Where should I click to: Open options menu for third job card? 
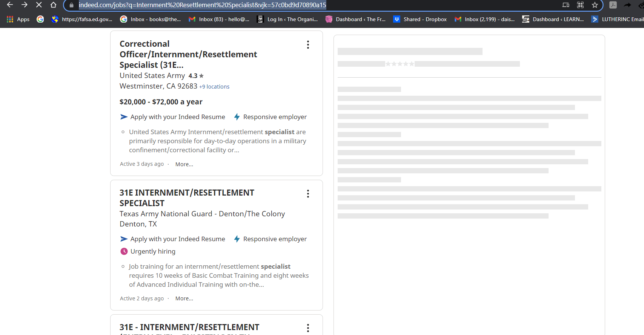coord(308,328)
